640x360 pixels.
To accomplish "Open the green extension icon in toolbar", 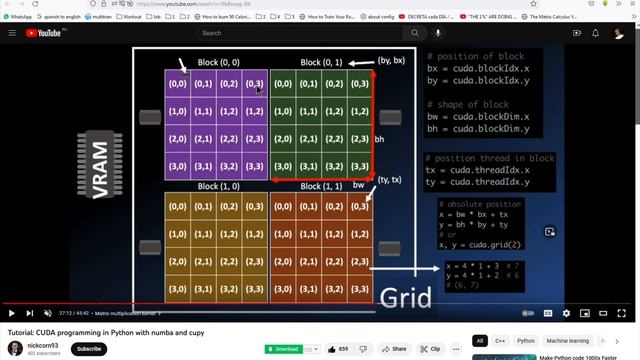I will coord(605,4).
